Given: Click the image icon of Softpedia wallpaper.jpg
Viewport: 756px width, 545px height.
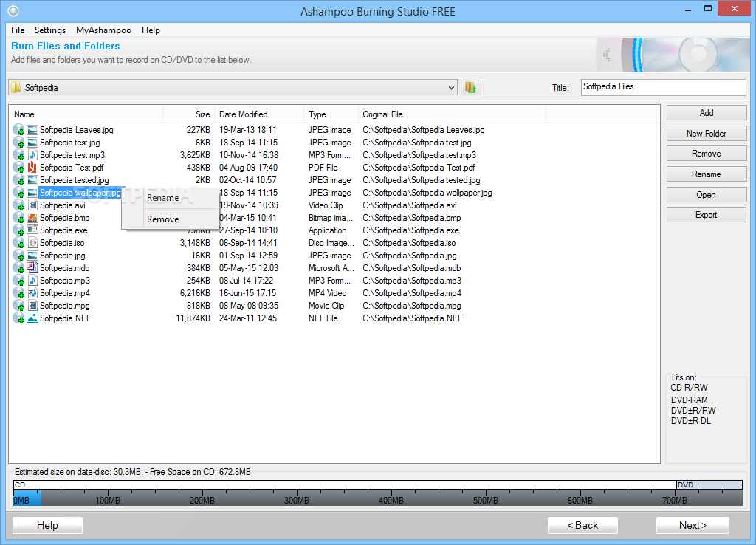Looking at the screenshot, I should pos(32,193).
